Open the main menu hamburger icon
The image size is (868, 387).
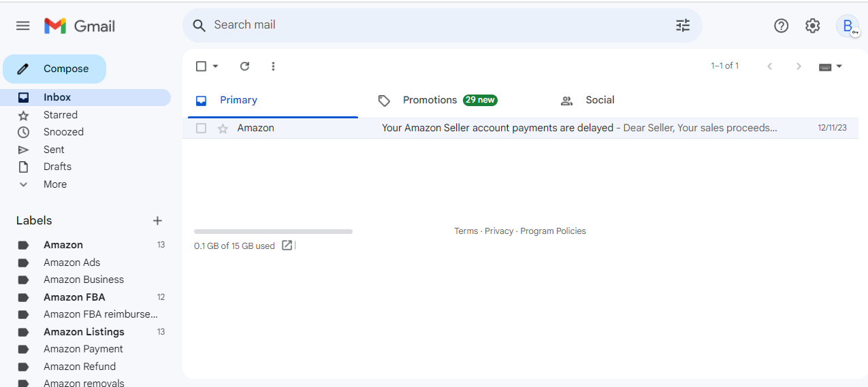(x=23, y=26)
